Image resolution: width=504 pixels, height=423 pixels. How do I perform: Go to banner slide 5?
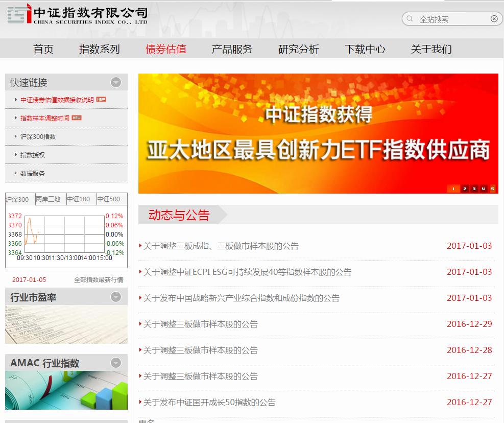point(492,189)
